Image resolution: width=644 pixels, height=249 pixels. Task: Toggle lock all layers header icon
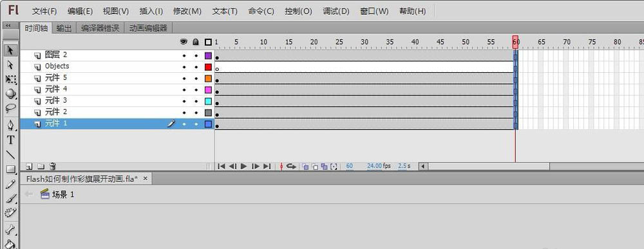click(196, 42)
